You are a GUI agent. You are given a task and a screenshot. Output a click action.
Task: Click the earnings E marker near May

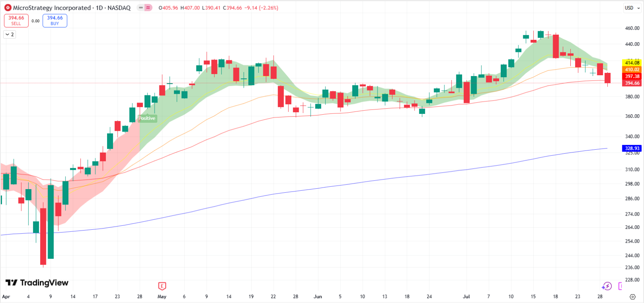[162, 286]
